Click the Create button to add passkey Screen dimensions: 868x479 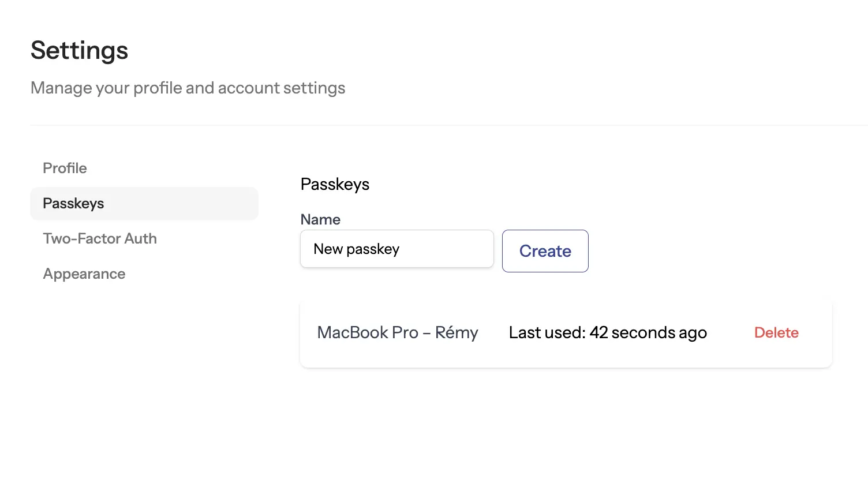tap(545, 250)
